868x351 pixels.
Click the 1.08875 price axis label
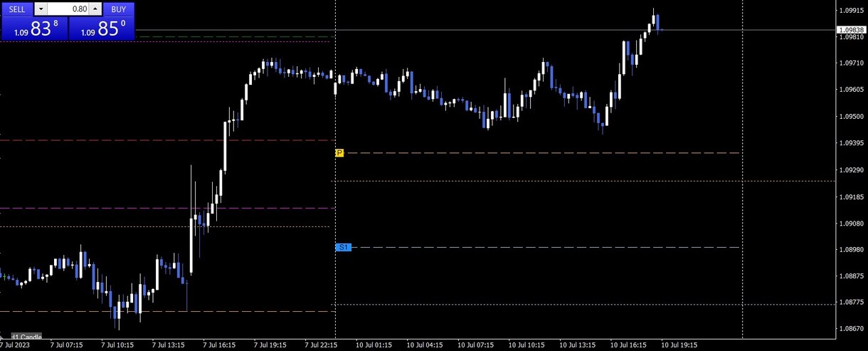851,276
